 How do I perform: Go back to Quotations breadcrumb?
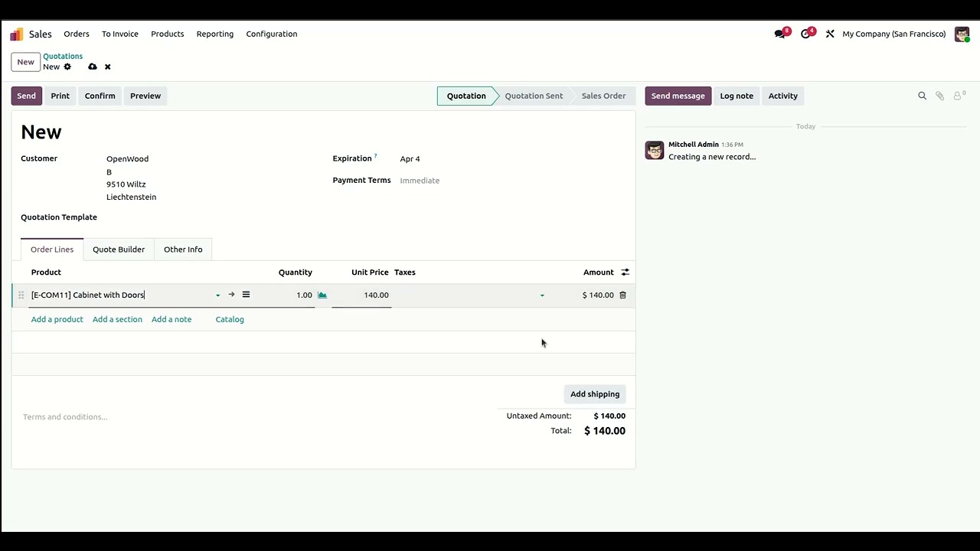point(63,56)
